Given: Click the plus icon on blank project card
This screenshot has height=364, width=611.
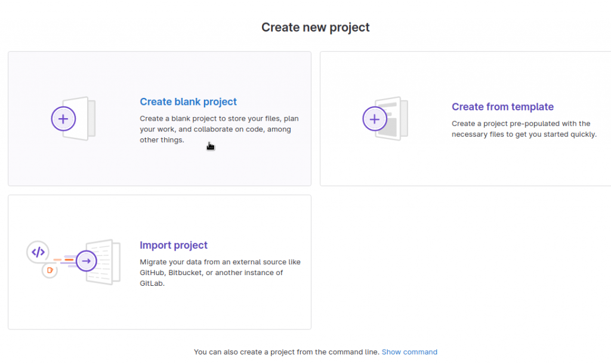Looking at the screenshot, I should tap(63, 119).
